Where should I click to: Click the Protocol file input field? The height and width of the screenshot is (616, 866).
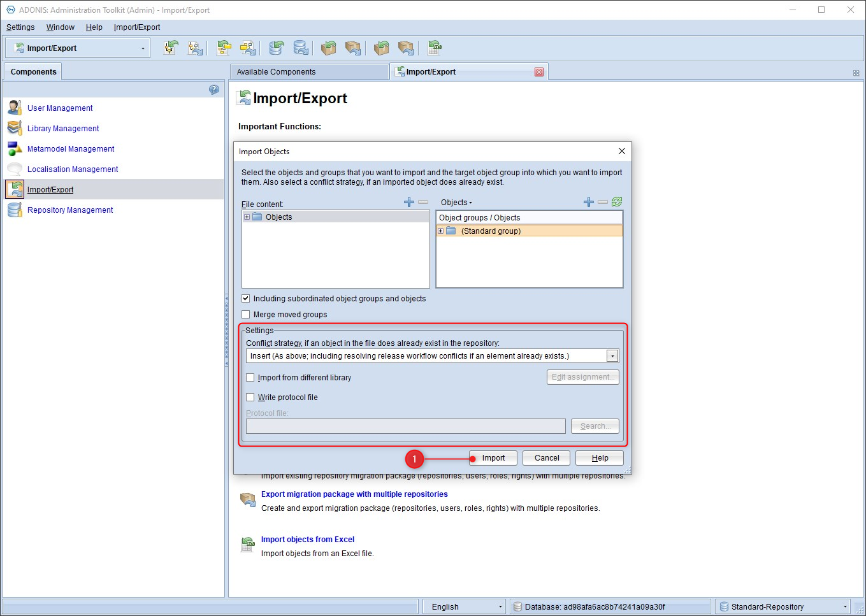[x=405, y=426]
